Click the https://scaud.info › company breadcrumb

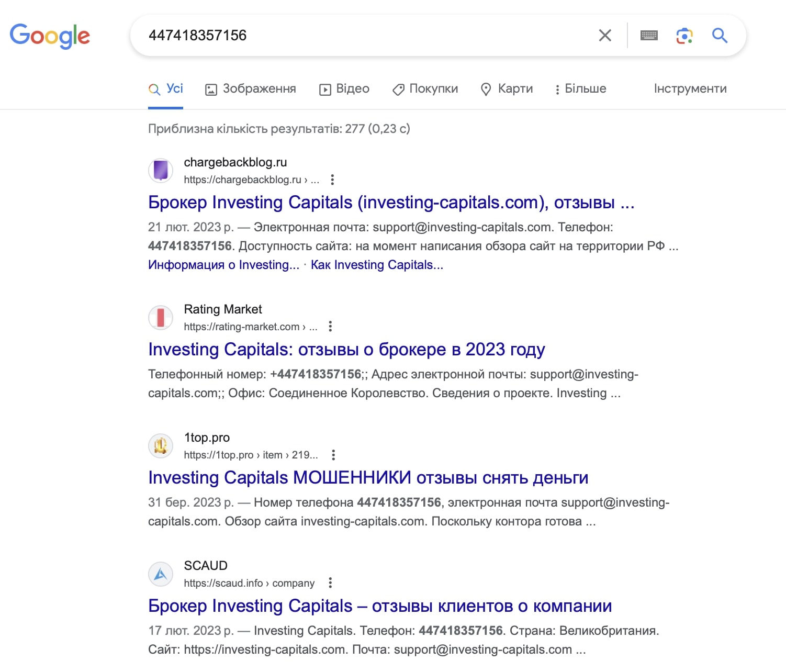pos(249,583)
